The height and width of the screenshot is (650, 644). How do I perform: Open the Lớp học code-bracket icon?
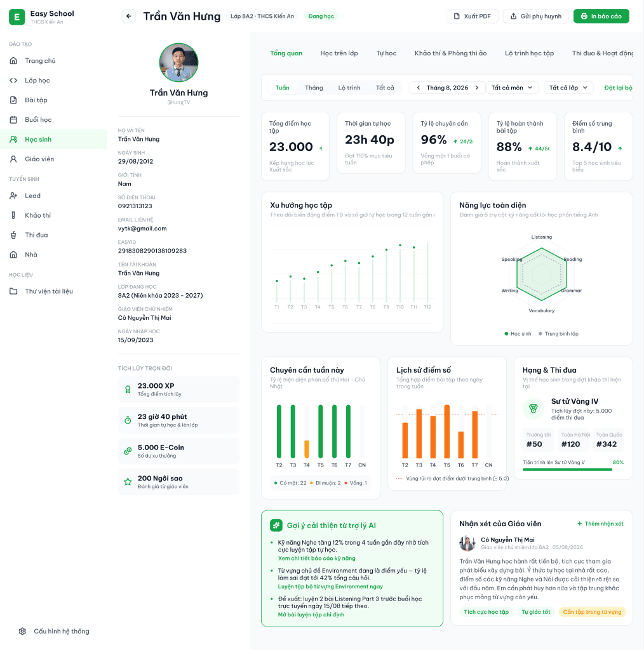pos(14,81)
